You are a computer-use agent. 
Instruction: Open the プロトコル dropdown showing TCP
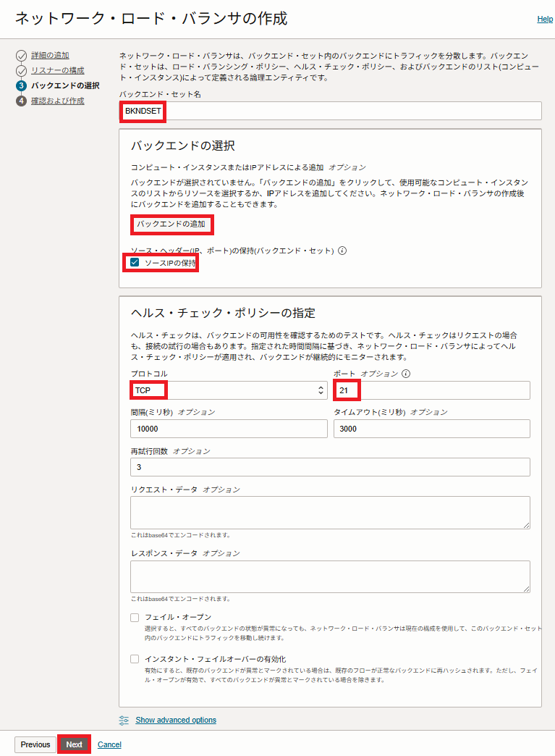pyautogui.click(x=229, y=390)
